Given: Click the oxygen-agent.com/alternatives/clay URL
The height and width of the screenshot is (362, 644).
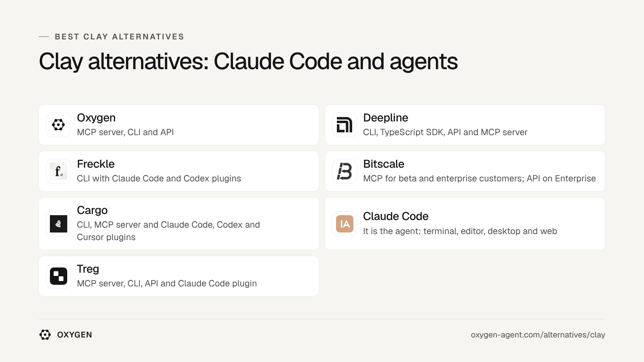Looking at the screenshot, I should tap(538, 335).
